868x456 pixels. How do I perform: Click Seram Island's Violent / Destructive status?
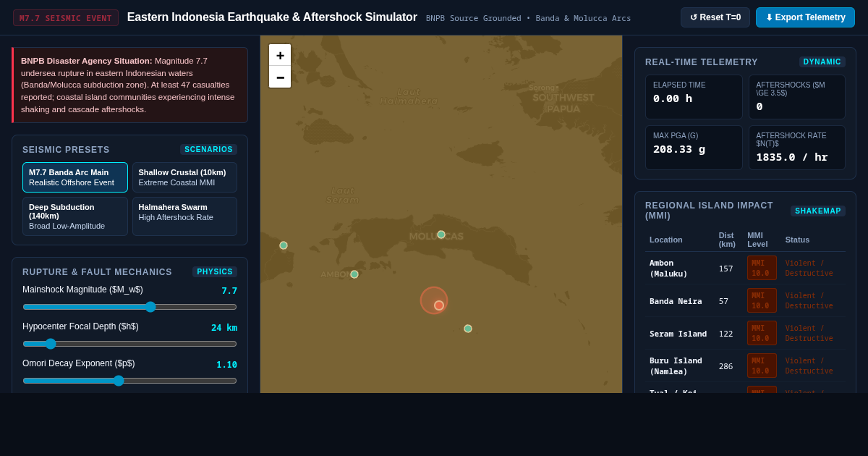809,334
